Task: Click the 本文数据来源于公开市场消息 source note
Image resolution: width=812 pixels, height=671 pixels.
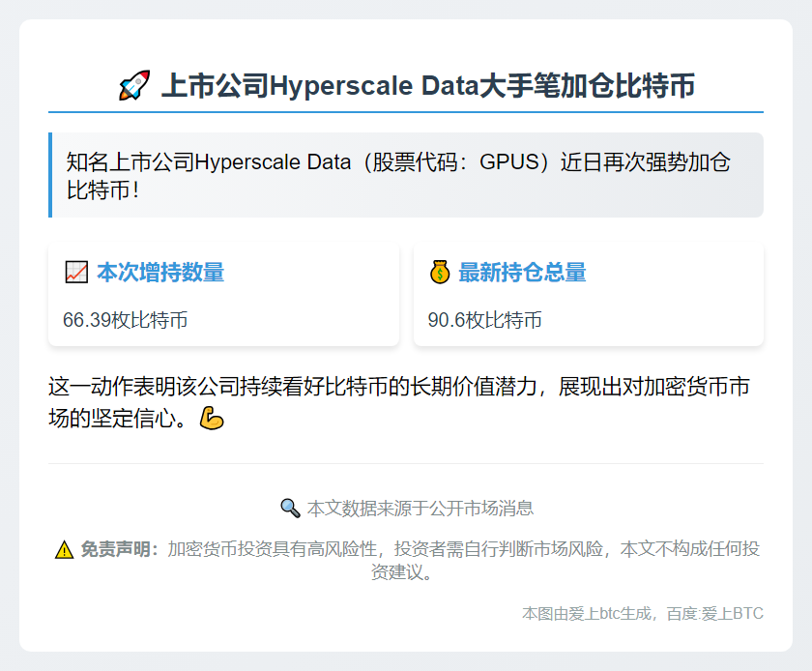Action: point(420,508)
